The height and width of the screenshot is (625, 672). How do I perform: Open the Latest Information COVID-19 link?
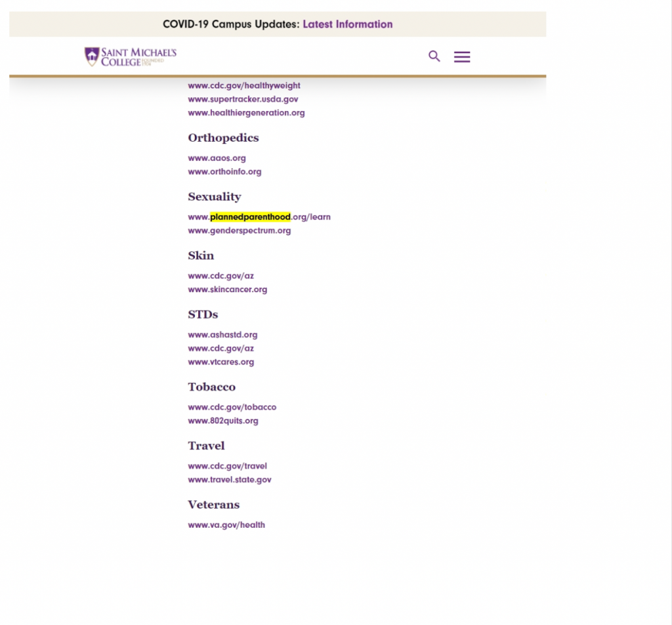348,24
